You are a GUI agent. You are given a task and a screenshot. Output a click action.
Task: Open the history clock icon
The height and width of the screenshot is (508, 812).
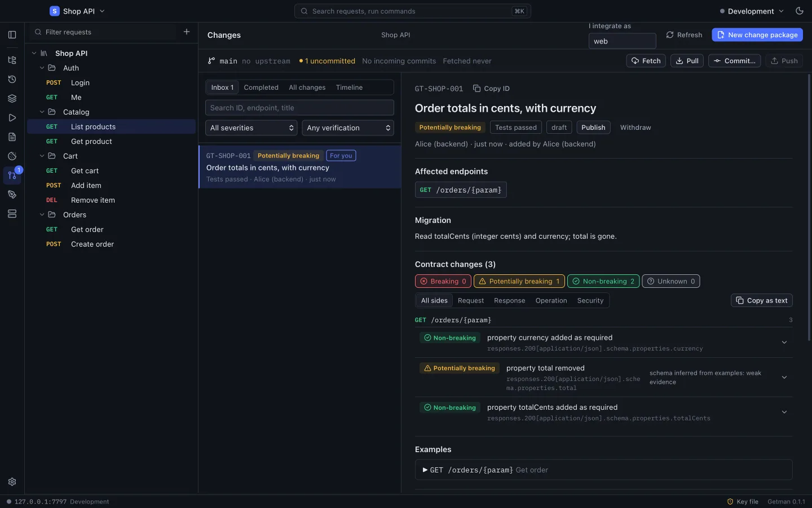tap(12, 79)
